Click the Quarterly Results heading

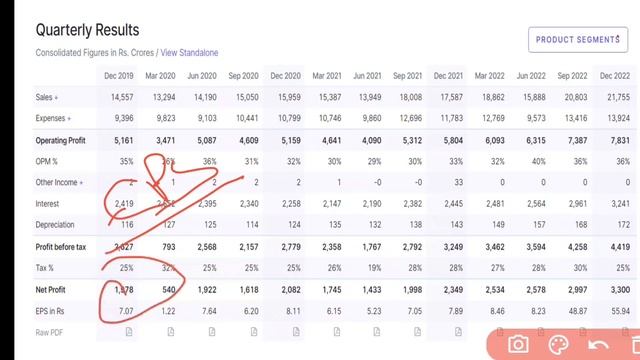[x=87, y=30]
